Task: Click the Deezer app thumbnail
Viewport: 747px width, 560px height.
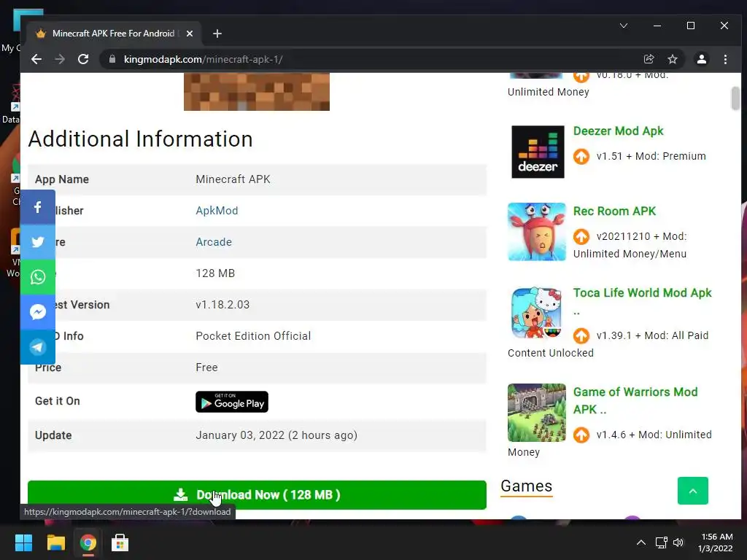Action: (538, 152)
